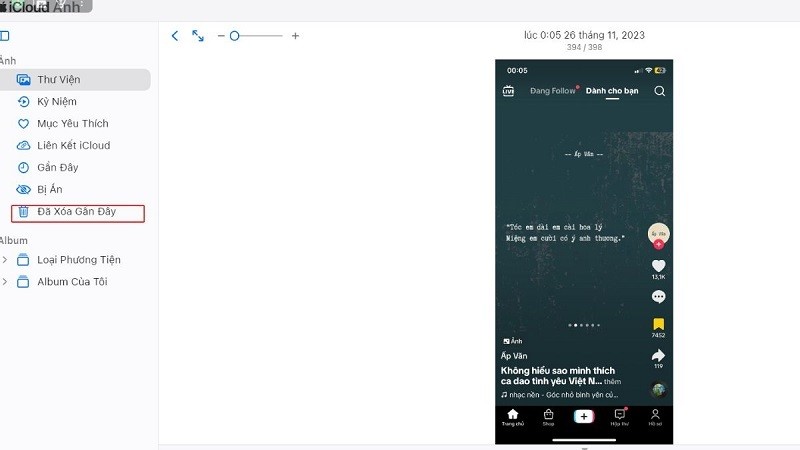
Task: Select the Gần Đây label in sidebar
Action: click(58, 168)
